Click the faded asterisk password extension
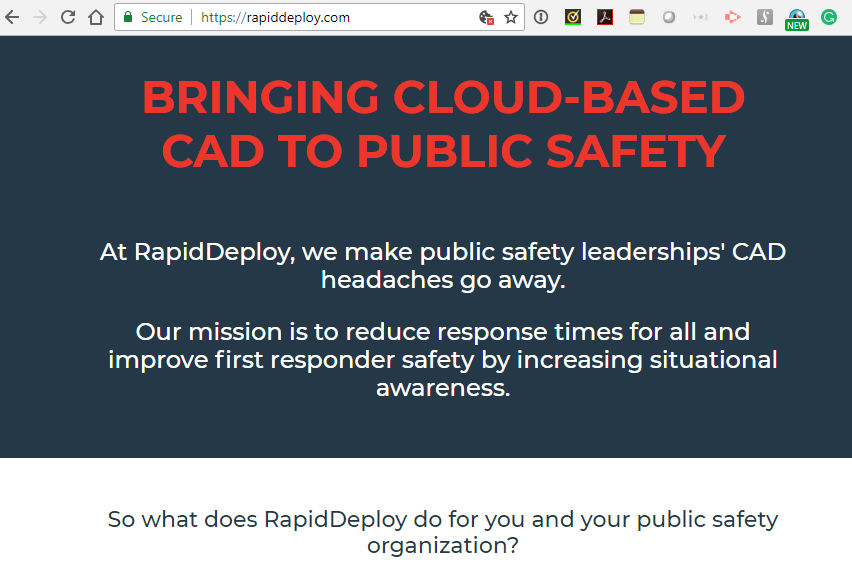Image resolution: width=852 pixels, height=579 pixels. click(700, 17)
